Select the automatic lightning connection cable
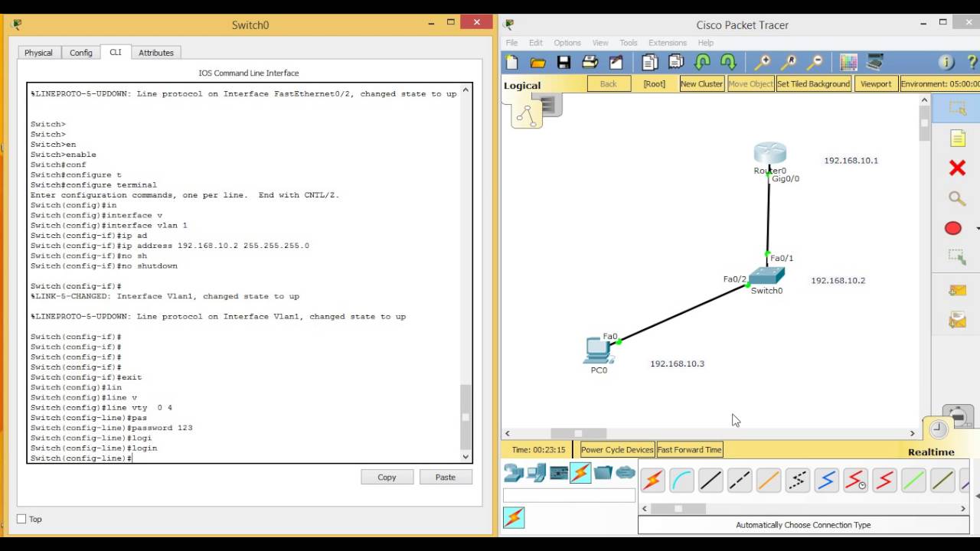This screenshot has width=980, height=551. point(652,481)
